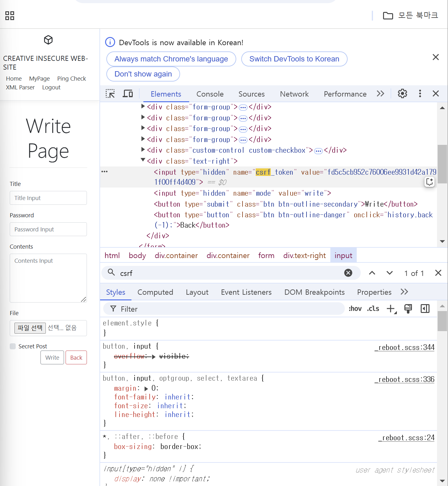Open the MyPage nav link
This screenshot has height=486, width=448.
tap(40, 78)
